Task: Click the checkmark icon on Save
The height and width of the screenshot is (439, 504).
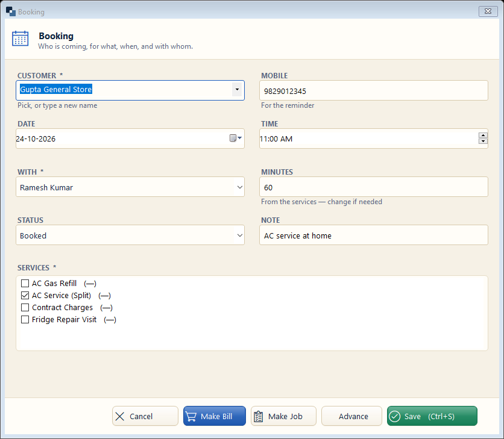Action: (395, 416)
